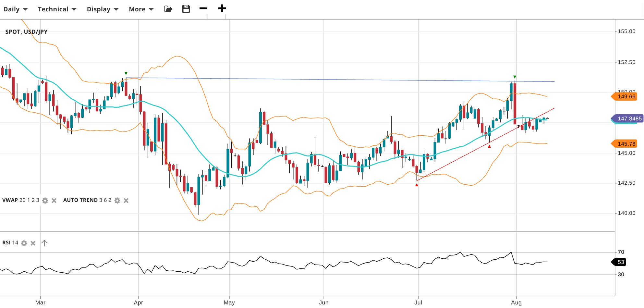The width and height of the screenshot is (644, 308).
Task: Remove the AUTO TREND indicator
Action: pos(126,201)
